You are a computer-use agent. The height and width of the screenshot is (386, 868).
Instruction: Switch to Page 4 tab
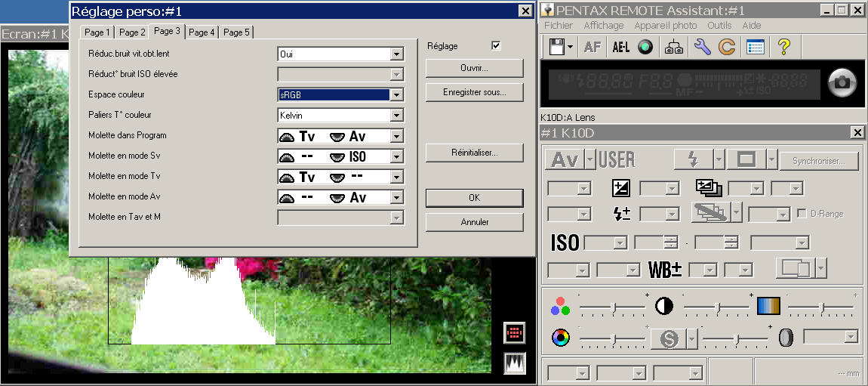pyautogui.click(x=202, y=32)
